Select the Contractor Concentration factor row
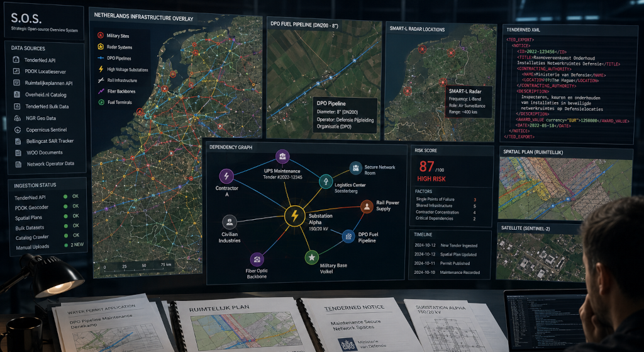The width and height of the screenshot is (644, 352). pos(446,212)
